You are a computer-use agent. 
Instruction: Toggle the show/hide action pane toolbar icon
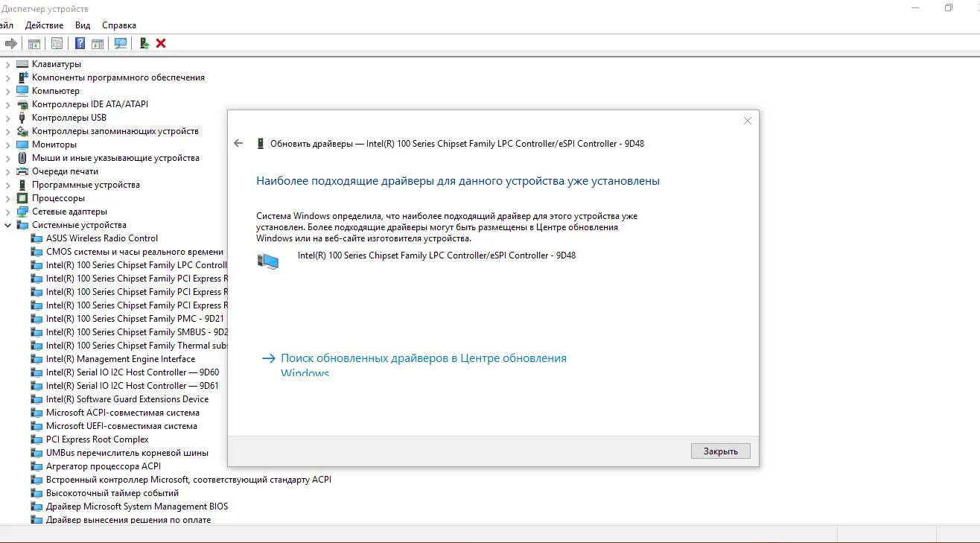point(98,43)
